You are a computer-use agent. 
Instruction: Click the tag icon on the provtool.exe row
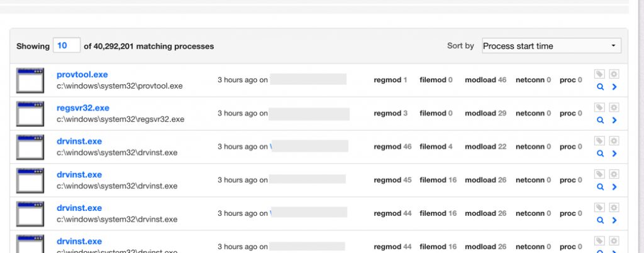[x=600, y=74]
